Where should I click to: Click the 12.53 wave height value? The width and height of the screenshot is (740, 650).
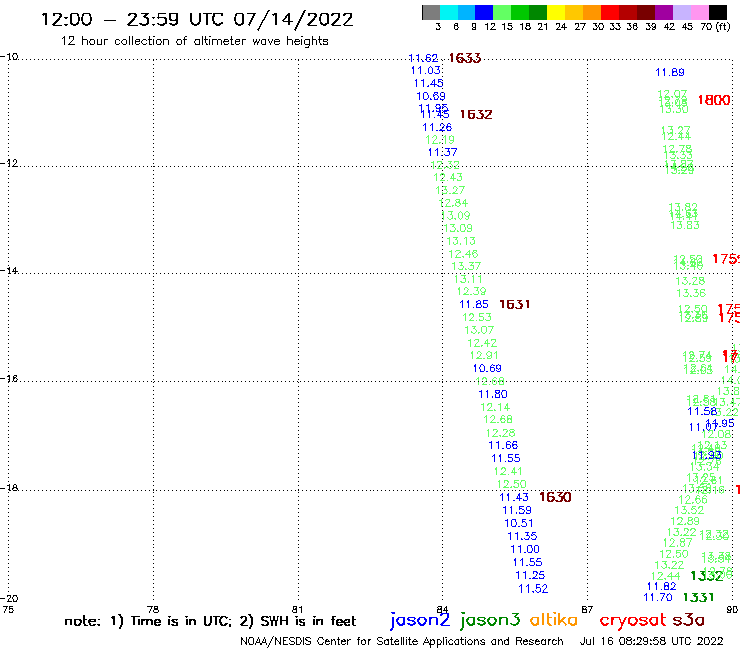(477, 317)
